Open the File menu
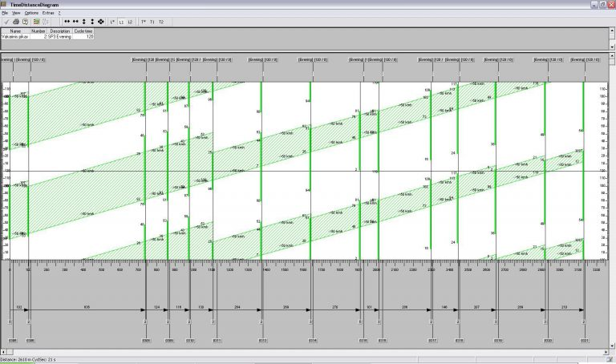Screen dimensions: 616x364 tap(5, 14)
